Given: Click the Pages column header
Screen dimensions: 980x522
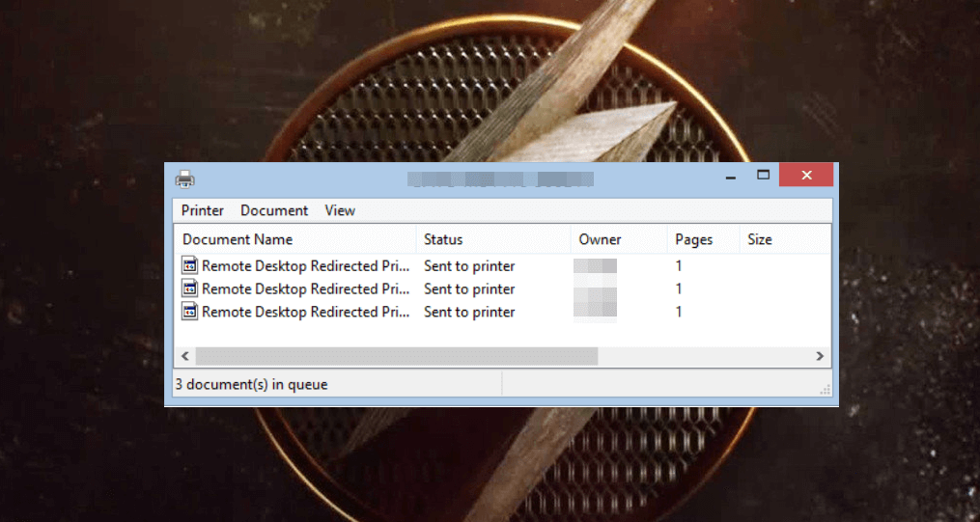Looking at the screenshot, I should 694,239.
